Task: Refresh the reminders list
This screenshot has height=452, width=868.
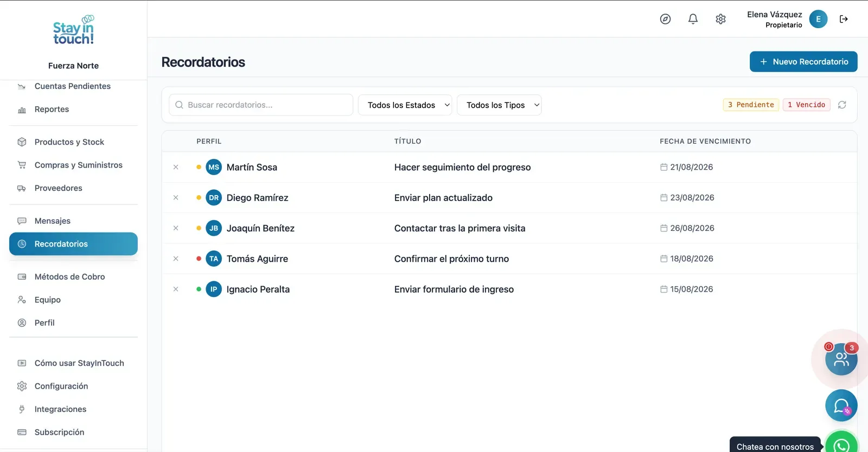Action: [842, 105]
